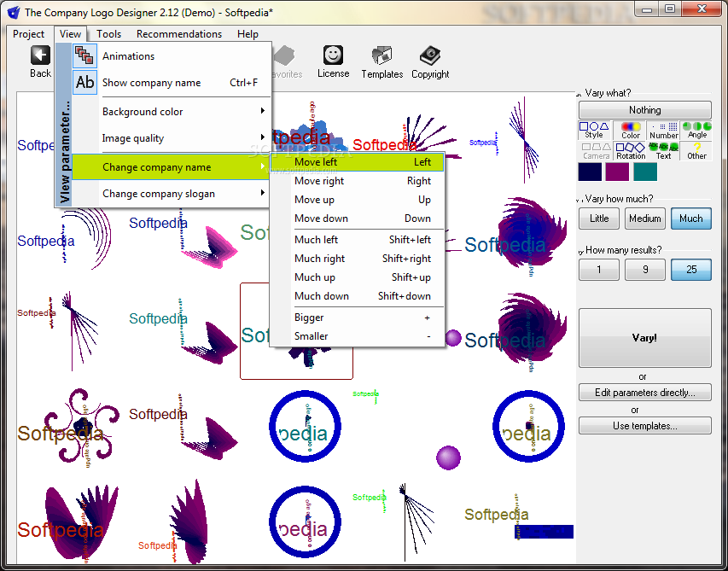Expand Change company name submenu
Screen dimensions: 728x571
pos(171,167)
